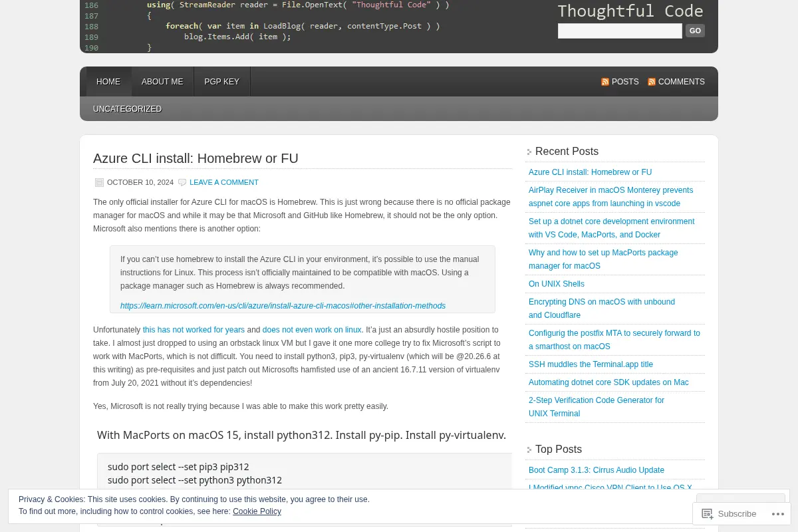The image size is (798, 532).
Task: Click the 'sudo port select --set python3 python312' line
Action: [195, 480]
